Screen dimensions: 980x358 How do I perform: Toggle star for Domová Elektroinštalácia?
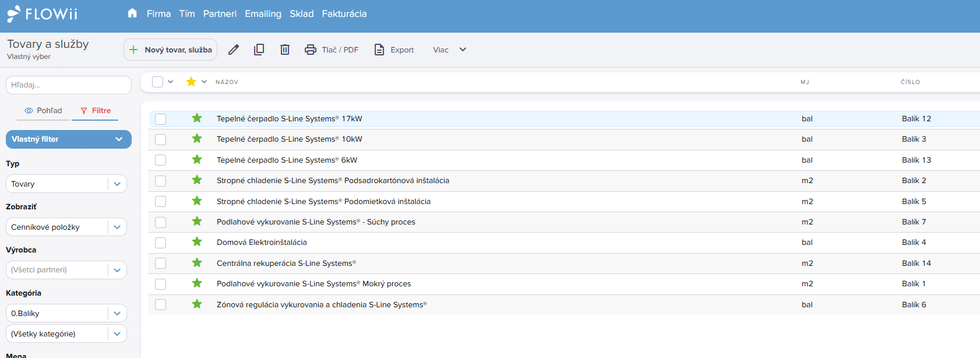pyautogui.click(x=197, y=242)
